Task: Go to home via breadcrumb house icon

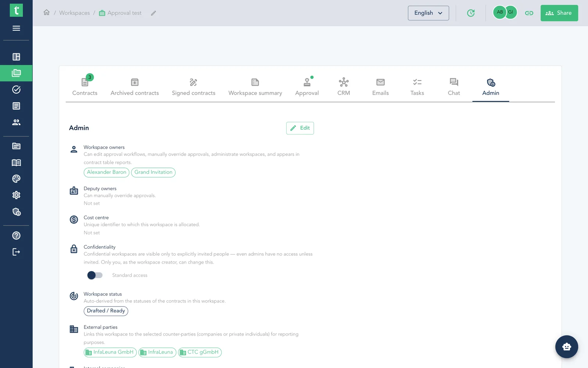Action: [x=47, y=13]
